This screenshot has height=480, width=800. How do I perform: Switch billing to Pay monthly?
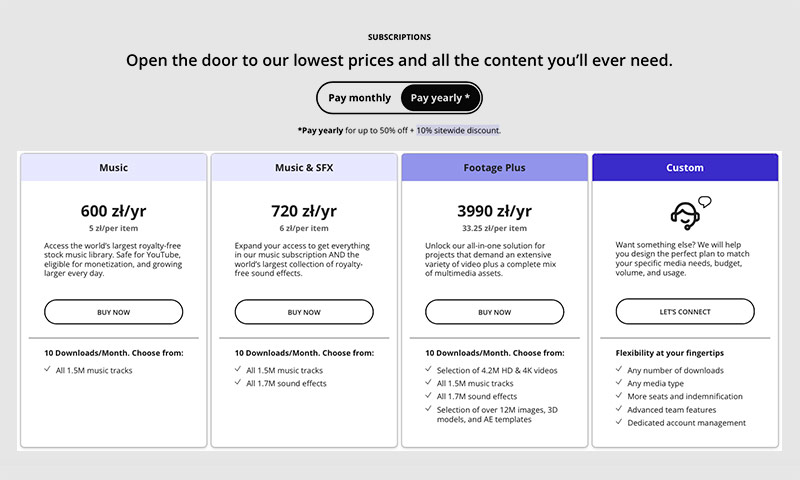pyautogui.click(x=357, y=98)
